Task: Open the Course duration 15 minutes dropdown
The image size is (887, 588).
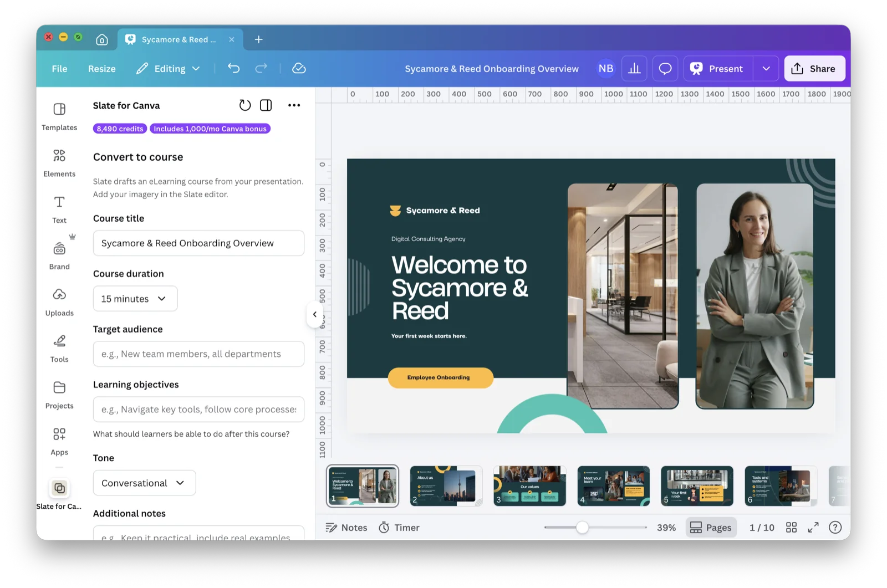Action: (135, 299)
